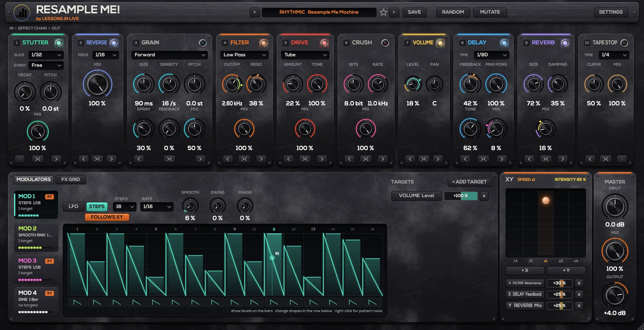Disable the REVERSE effect power button

tap(114, 43)
